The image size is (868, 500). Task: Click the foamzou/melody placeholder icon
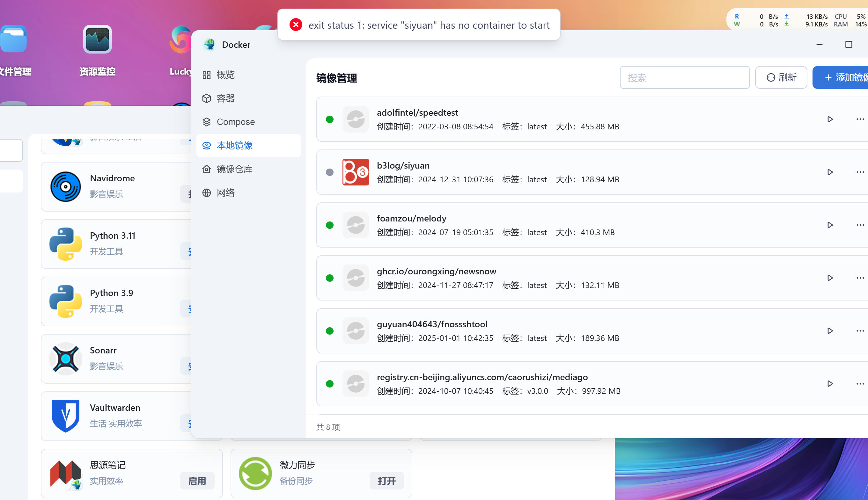click(x=356, y=225)
